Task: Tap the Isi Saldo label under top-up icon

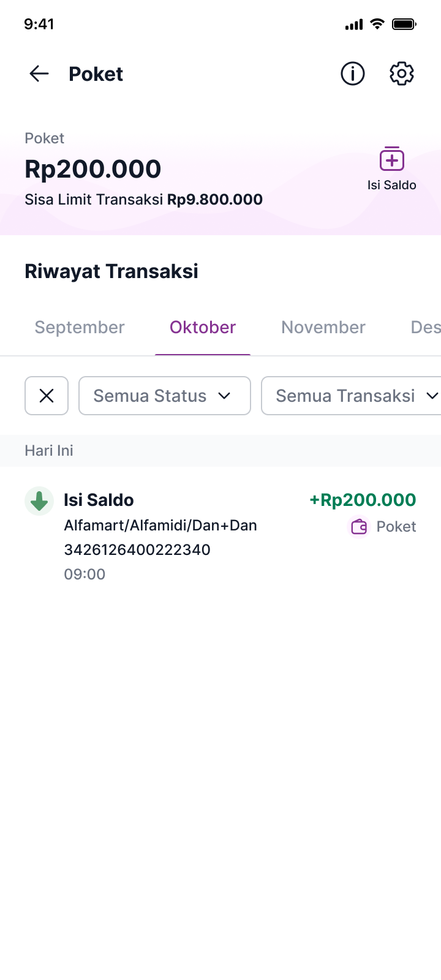Action: point(392,185)
